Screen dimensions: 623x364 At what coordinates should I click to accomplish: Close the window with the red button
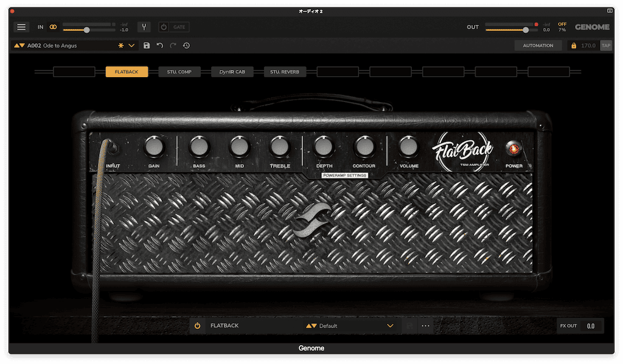click(x=12, y=11)
